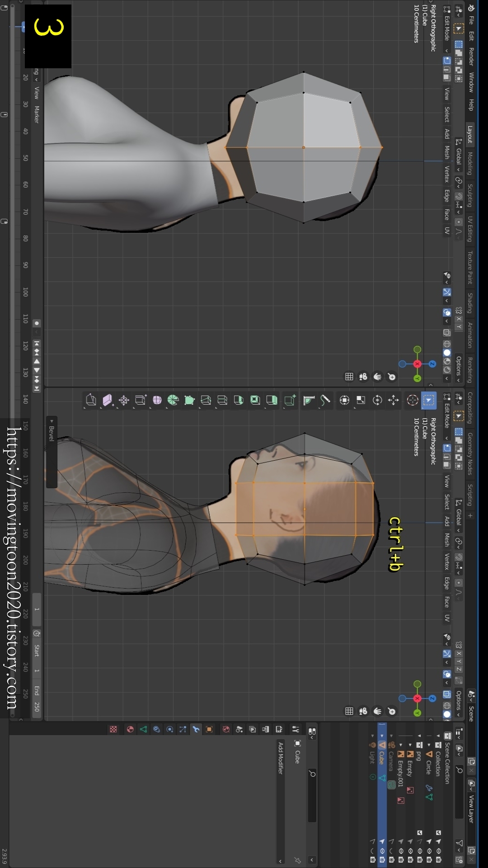Activate the Select Box tool
This screenshot has width=488, height=868.
coord(429,400)
